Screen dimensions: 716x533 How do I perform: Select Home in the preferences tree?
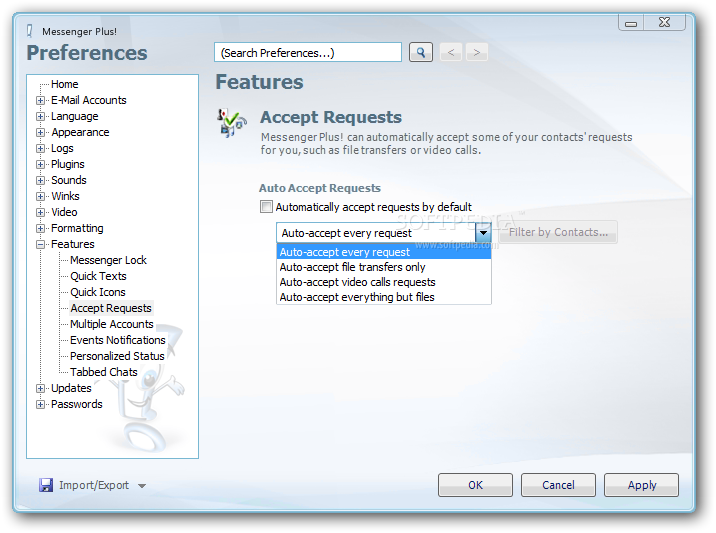pos(64,84)
